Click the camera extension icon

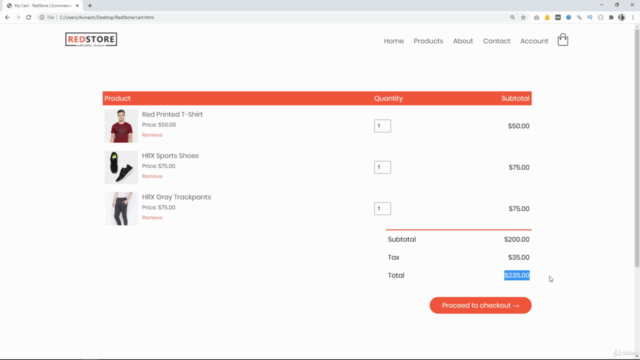click(536, 18)
